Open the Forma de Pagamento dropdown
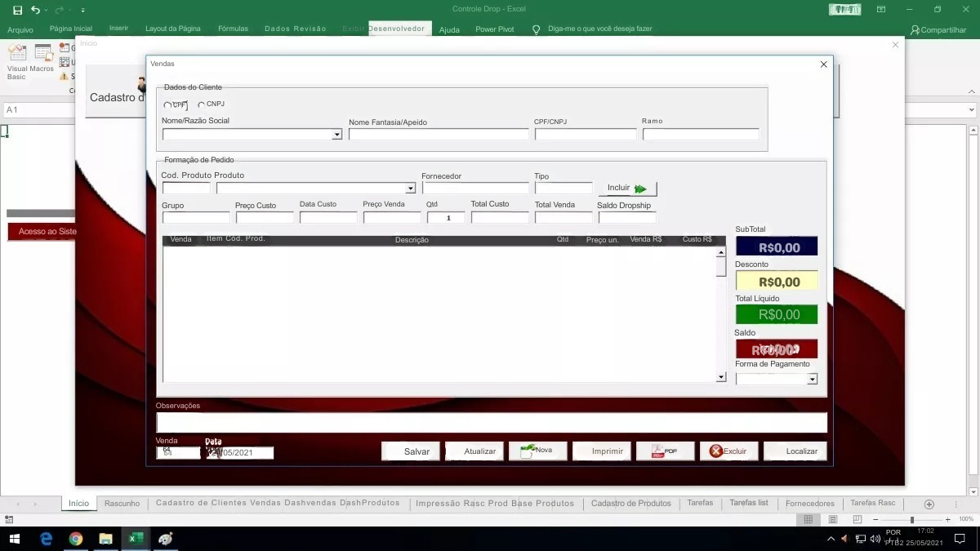 click(x=811, y=378)
